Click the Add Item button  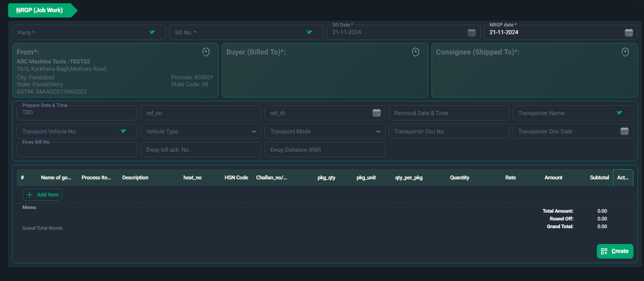tap(42, 194)
